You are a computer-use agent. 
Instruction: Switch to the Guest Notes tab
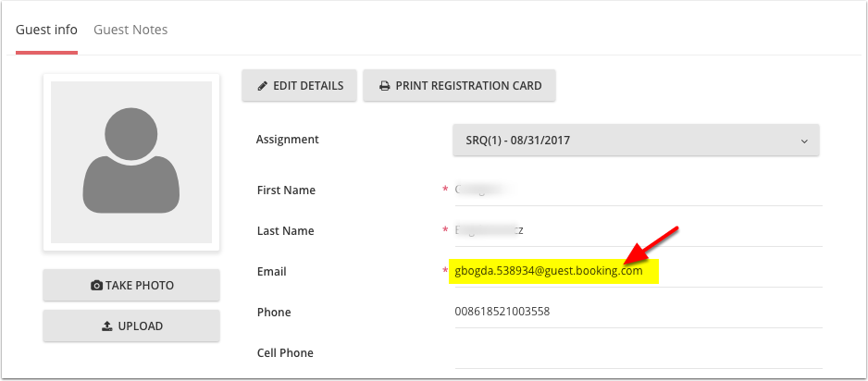tap(130, 30)
